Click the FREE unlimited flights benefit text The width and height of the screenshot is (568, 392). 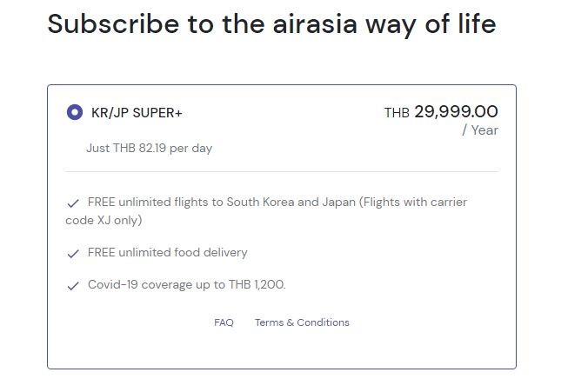click(x=157, y=203)
